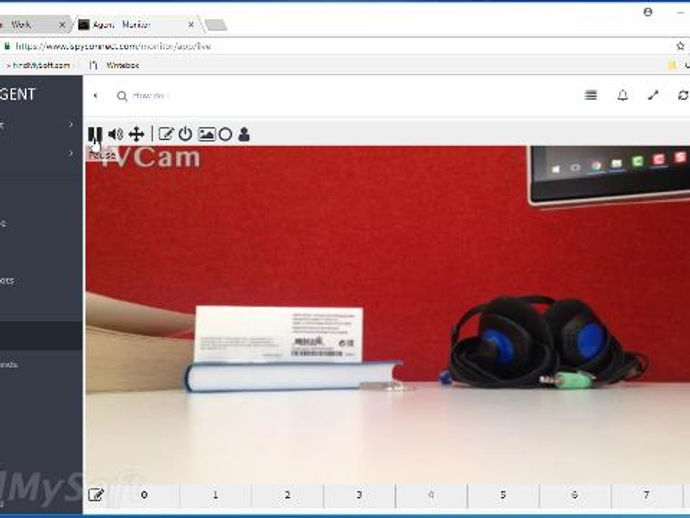The height and width of the screenshot is (518, 690).
Task: Select button 3 in the bottom strip
Action: coord(359,495)
